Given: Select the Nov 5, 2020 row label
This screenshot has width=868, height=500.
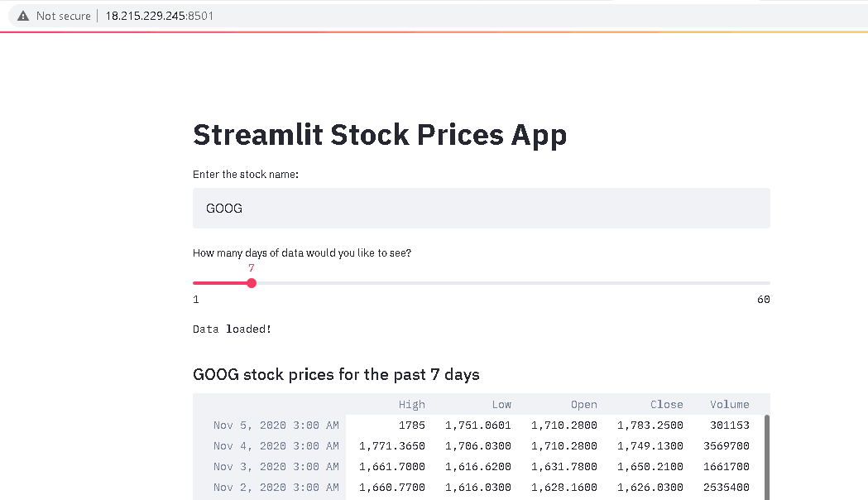Looking at the screenshot, I should tap(276, 425).
